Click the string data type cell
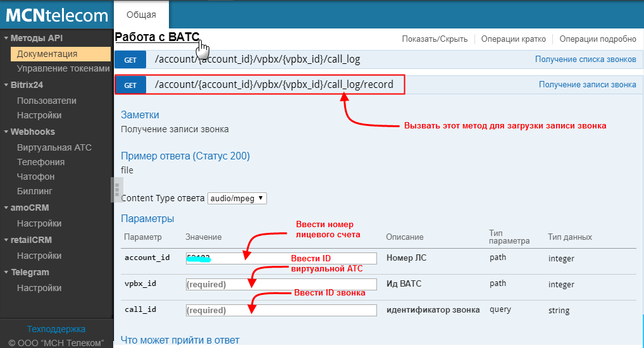 pyautogui.click(x=559, y=311)
